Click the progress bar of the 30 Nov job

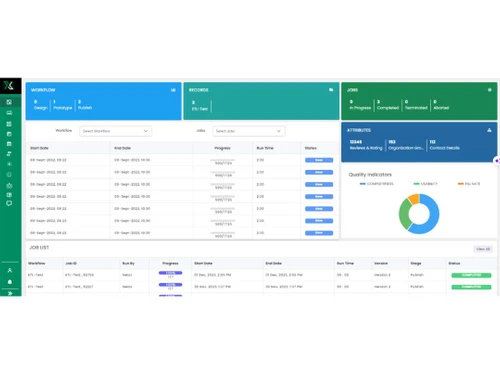pos(170,285)
